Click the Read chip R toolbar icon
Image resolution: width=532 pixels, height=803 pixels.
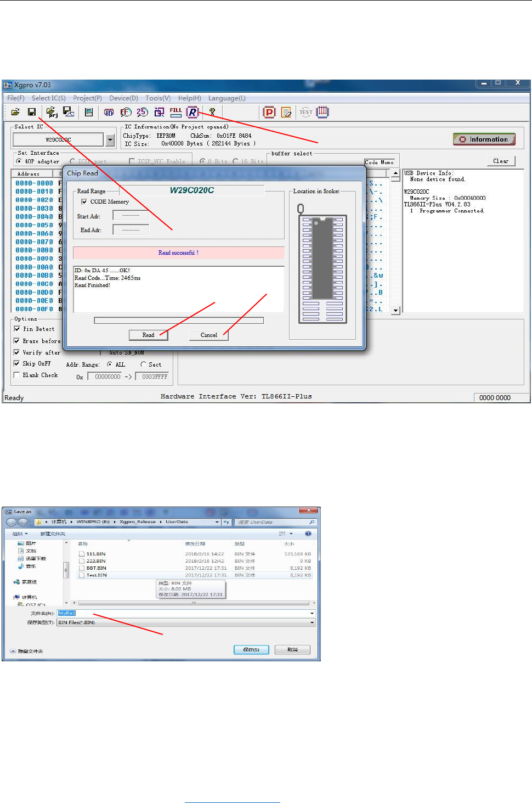[193, 112]
